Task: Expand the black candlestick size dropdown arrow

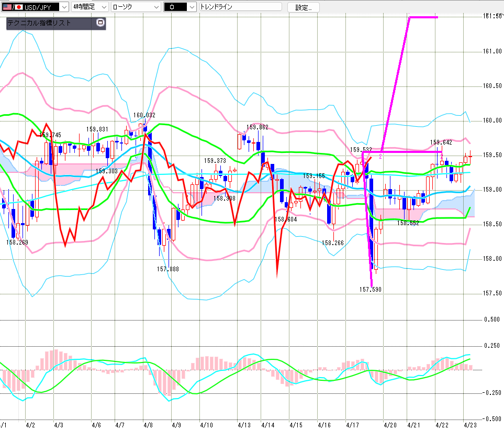Action: (x=192, y=7)
